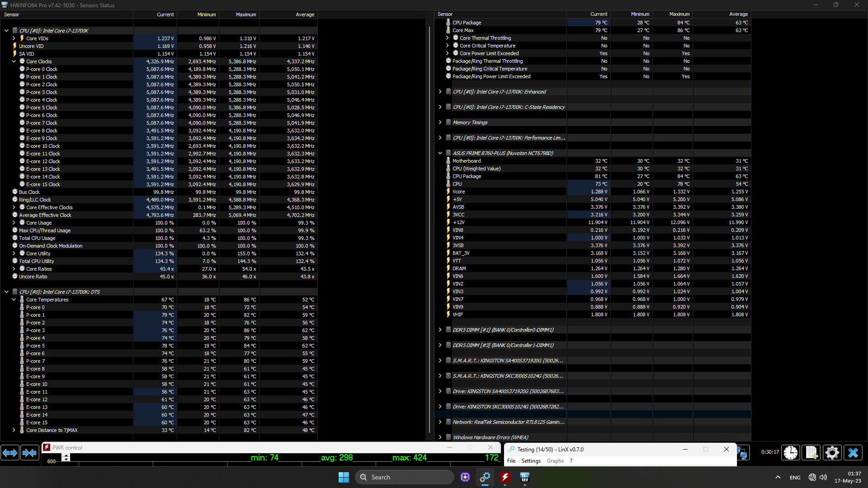This screenshot has height=488, width=868.
Task: Click the collapse columns arrows icon
Action: (30, 452)
